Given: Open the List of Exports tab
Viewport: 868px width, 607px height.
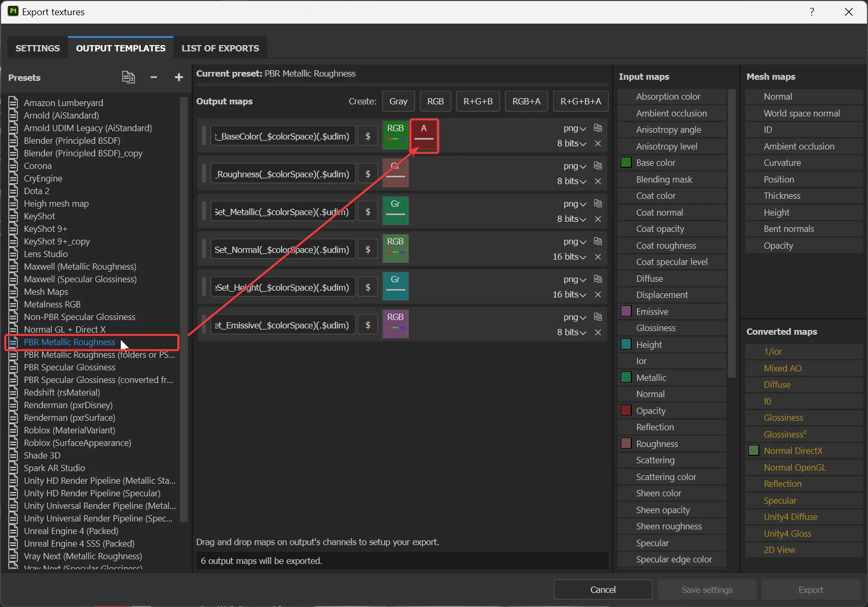Looking at the screenshot, I should (220, 48).
